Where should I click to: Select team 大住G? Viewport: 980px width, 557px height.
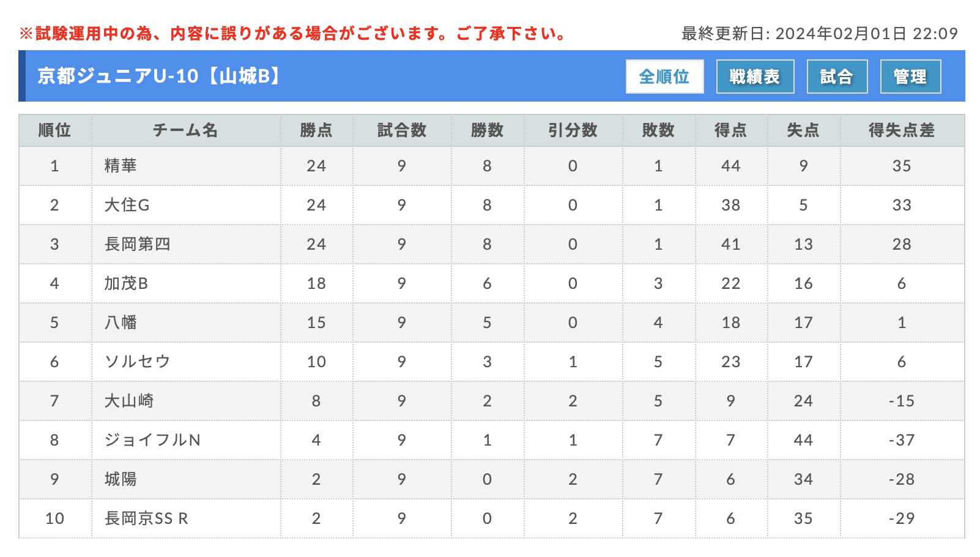pyautogui.click(x=127, y=205)
